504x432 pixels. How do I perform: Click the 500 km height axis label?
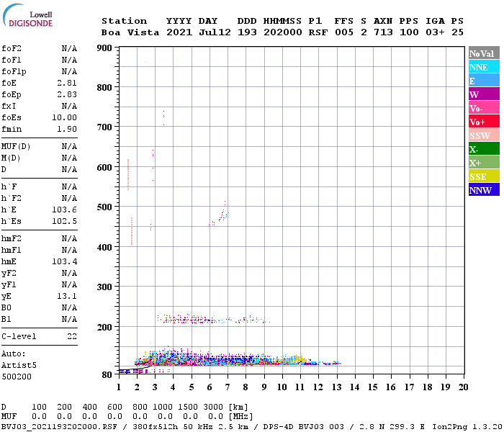pos(104,207)
